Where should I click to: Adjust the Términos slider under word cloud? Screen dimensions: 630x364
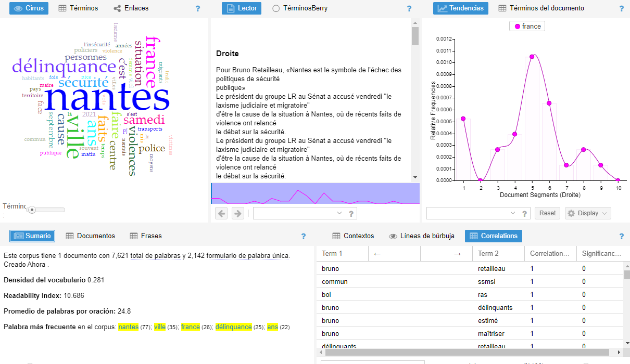pos(32,210)
